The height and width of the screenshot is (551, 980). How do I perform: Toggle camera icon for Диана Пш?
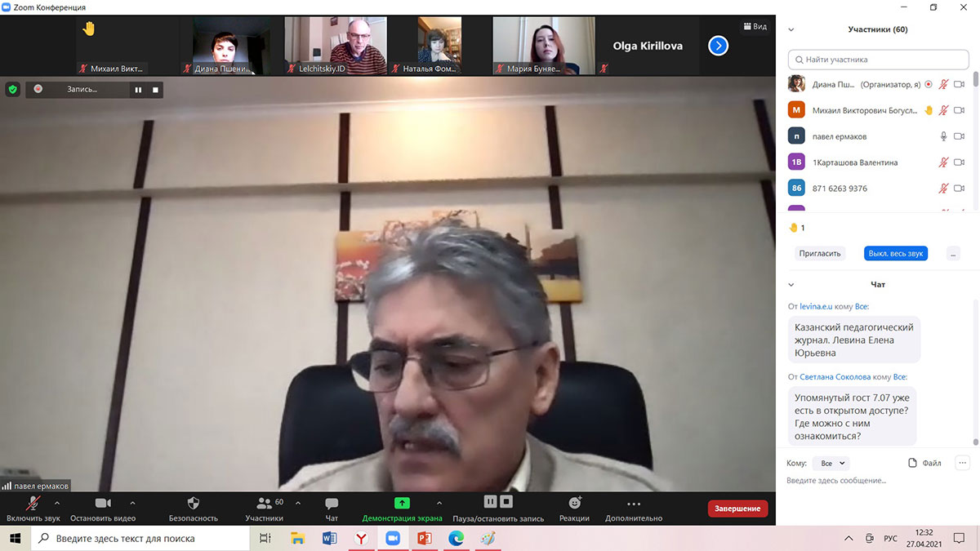(960, 84)
